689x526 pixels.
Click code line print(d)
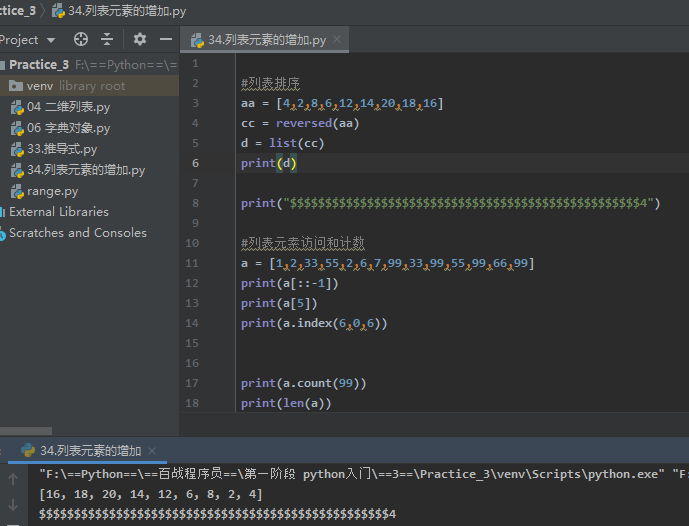click(x=269, y=163)
